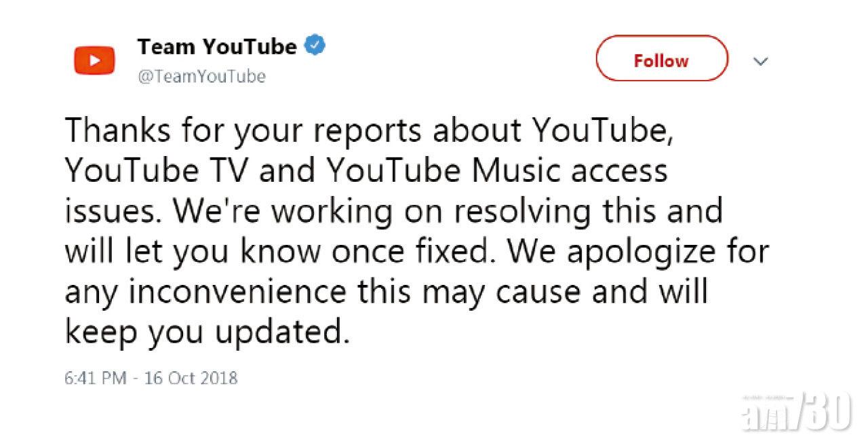Open the 6:41 PM - 16 Oct 2018 timestamp

click(151, 376)
